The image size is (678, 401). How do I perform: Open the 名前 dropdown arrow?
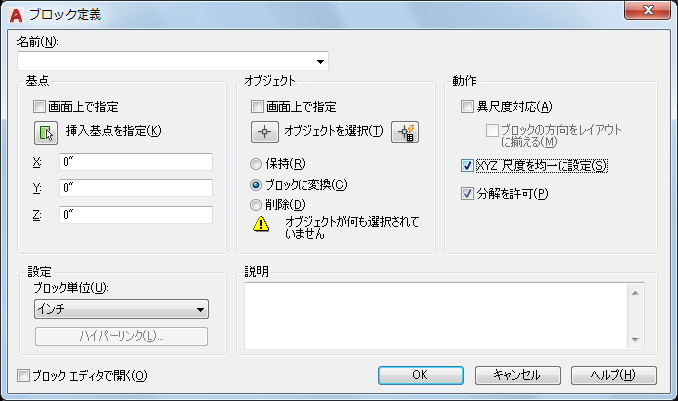pos(320,61)
